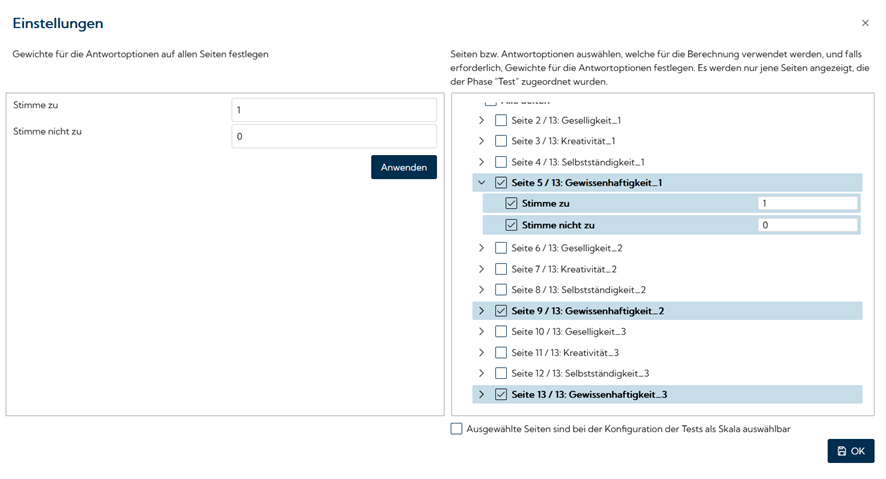Uncheck 'Stimme nicht zu' under Seite 5
This screenshot has height=479, width=886.
[511, 225]
